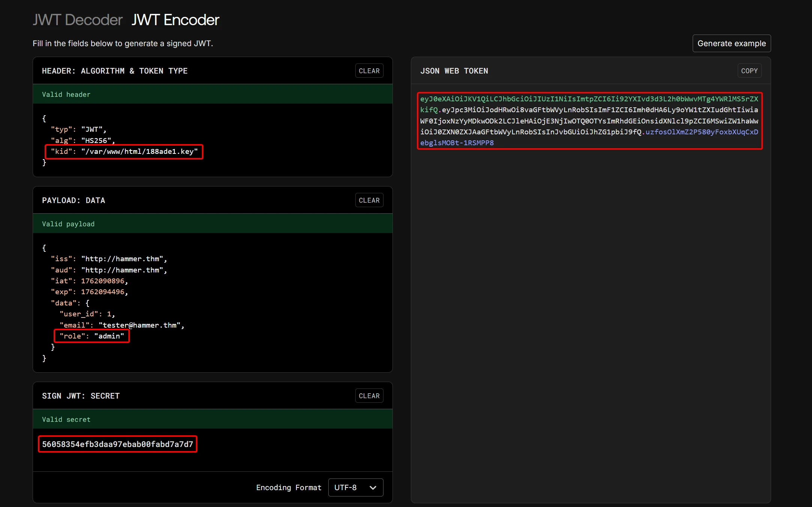812x507 pixels.
Task: Click the kid line in header JSON
Action: (x=124, y=152)
